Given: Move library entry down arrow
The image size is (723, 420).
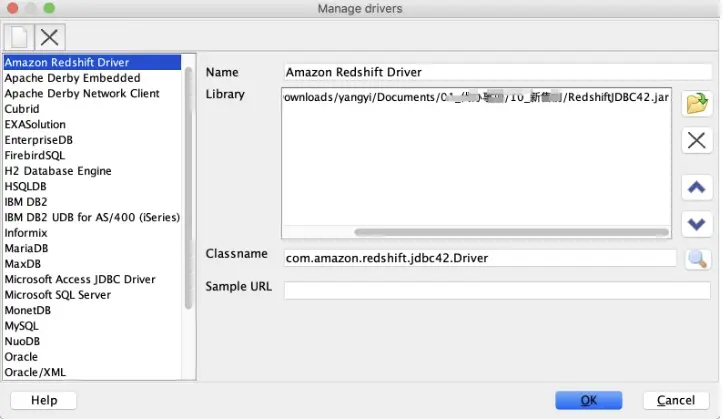Looking at the screenshot, I should [697, 224].
